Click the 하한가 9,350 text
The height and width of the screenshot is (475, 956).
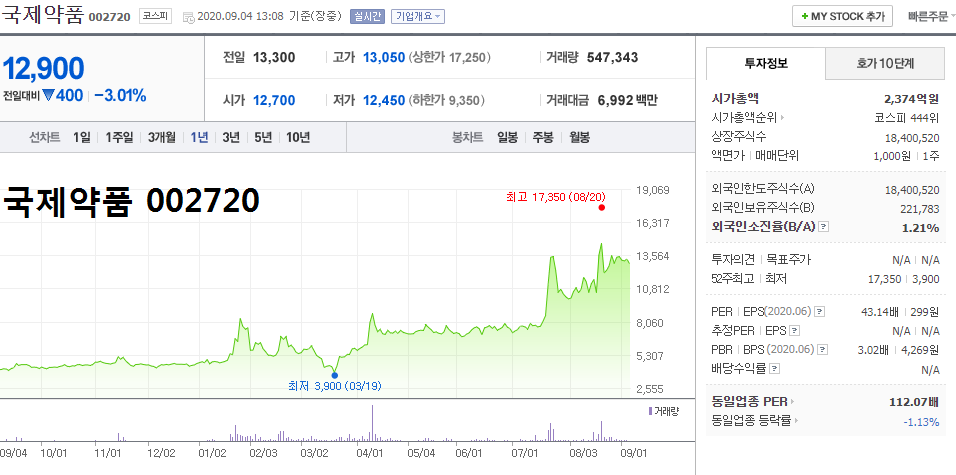tap(445, 100)
